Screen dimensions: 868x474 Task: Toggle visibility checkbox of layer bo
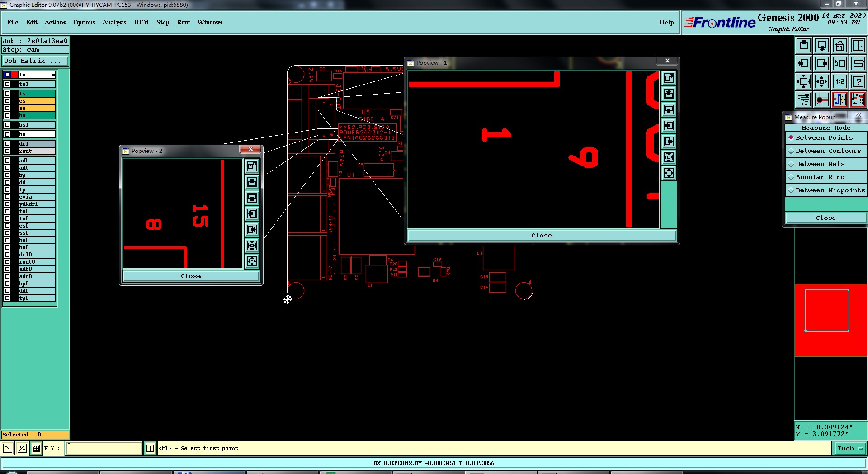[x=7, y=134]
